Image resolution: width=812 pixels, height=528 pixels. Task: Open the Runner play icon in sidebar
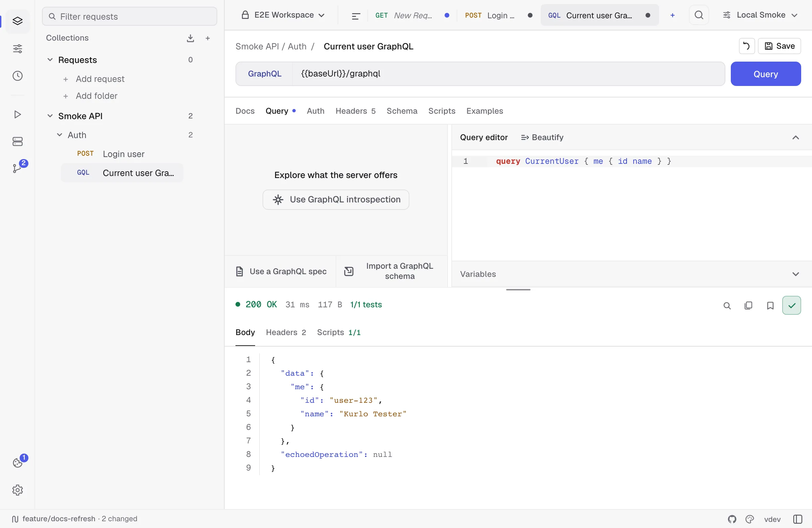[17, 114]
